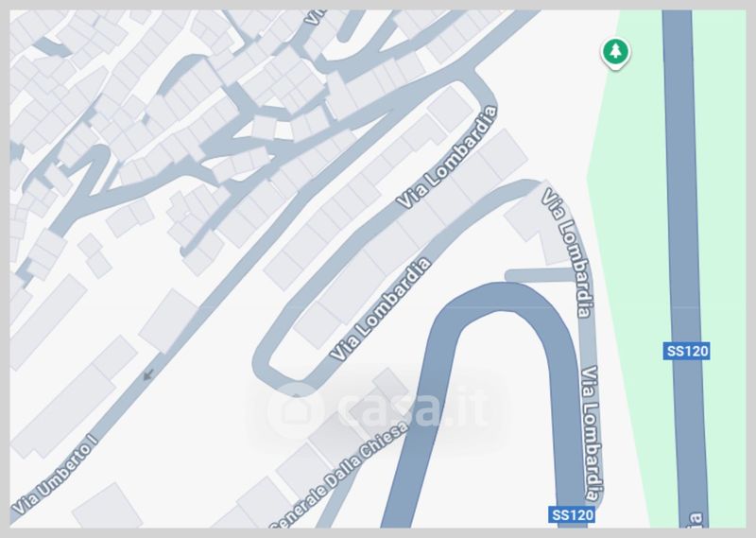Click the vertical Via Lombardia label beside SS120
This screenshot has height=538, width=756.
point(592,433)
